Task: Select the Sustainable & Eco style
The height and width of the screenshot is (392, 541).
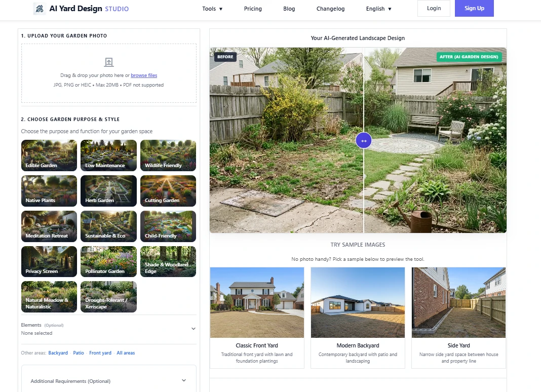Action: click(x=109, y=226)
